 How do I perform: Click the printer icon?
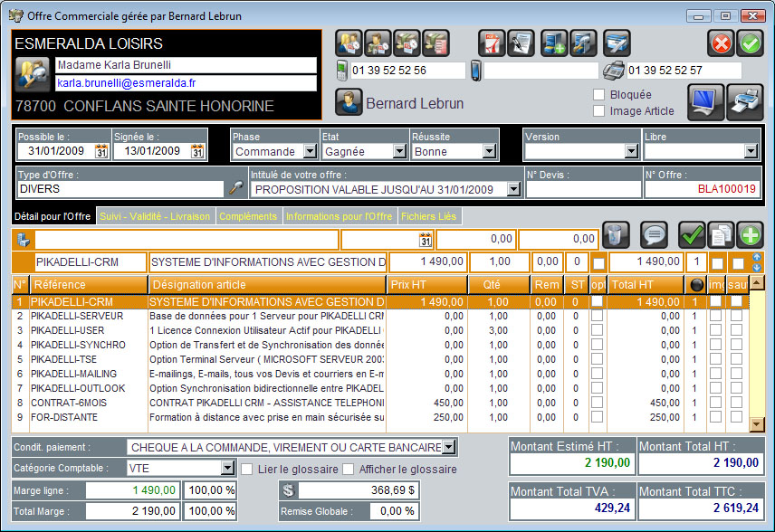[745, 101]
